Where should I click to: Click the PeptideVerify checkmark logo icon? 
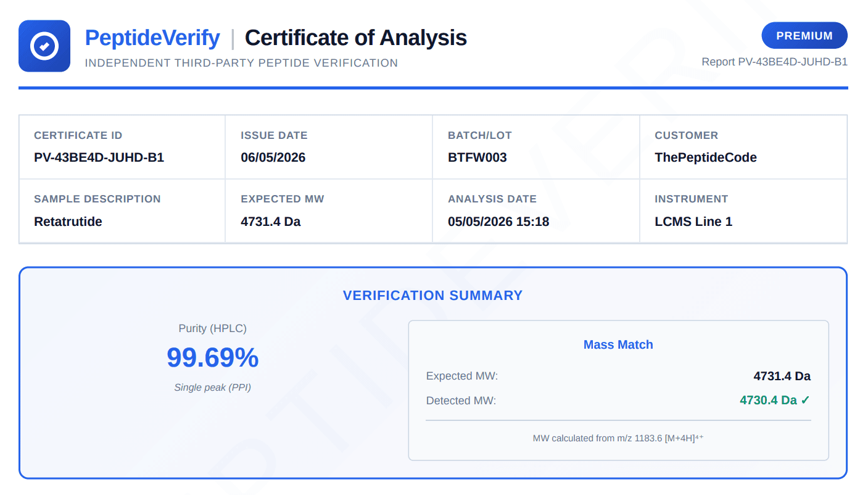pyautogui.click(x=44, y=46)
